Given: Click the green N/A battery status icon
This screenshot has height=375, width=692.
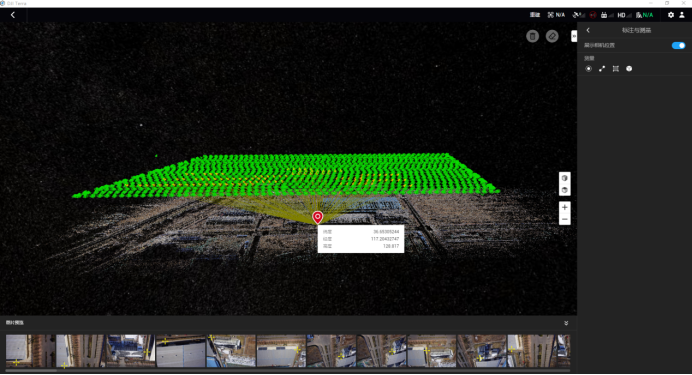Looking at the screenshot, I should pyautogui.click(x=644, y=15).
